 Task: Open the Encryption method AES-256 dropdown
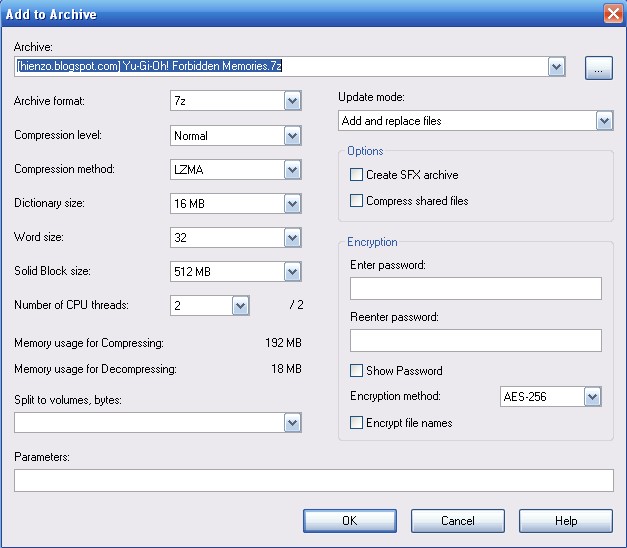click(592, 397)
